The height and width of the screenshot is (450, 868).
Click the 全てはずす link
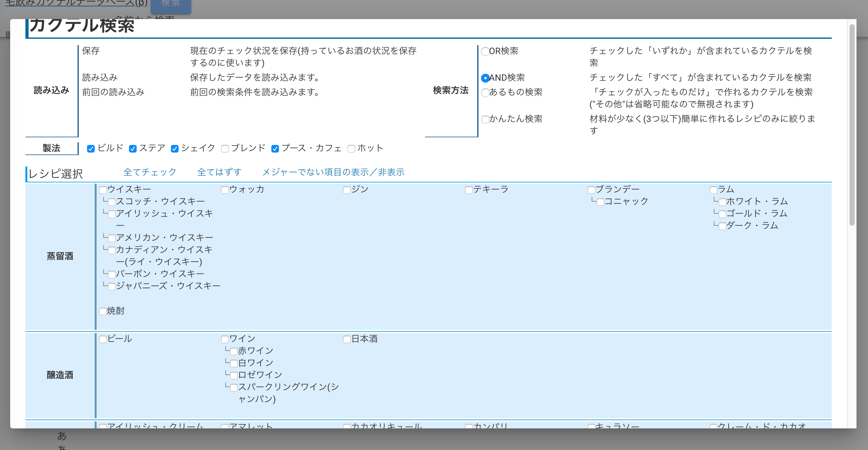click(x=219, y=172)
